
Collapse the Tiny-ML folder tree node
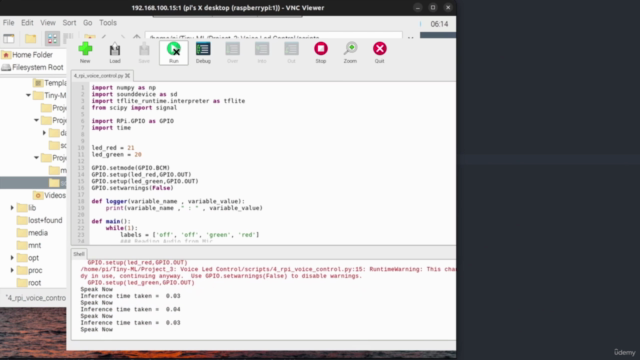coord(28,96)
